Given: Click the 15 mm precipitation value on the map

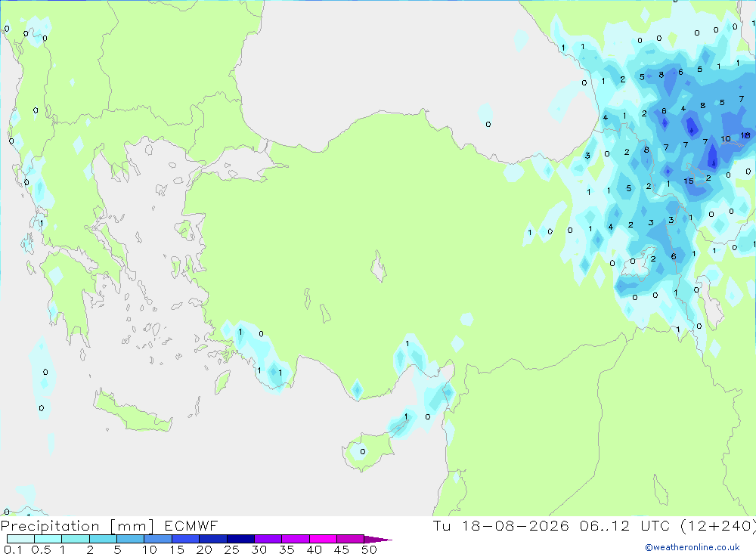Looking at the screenshot, I should point(689,181).
